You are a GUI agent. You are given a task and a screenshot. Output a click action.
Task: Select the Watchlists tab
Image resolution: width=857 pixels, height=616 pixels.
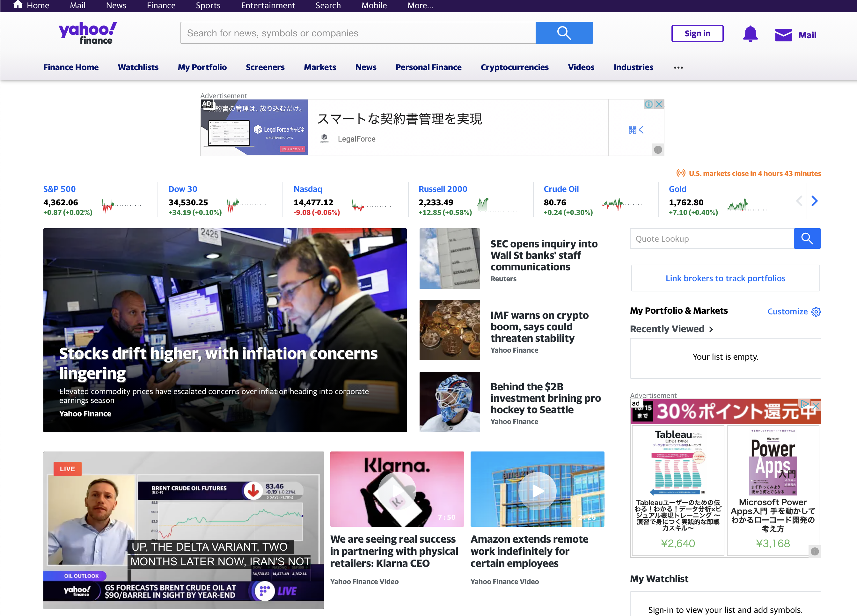point(138,67)
